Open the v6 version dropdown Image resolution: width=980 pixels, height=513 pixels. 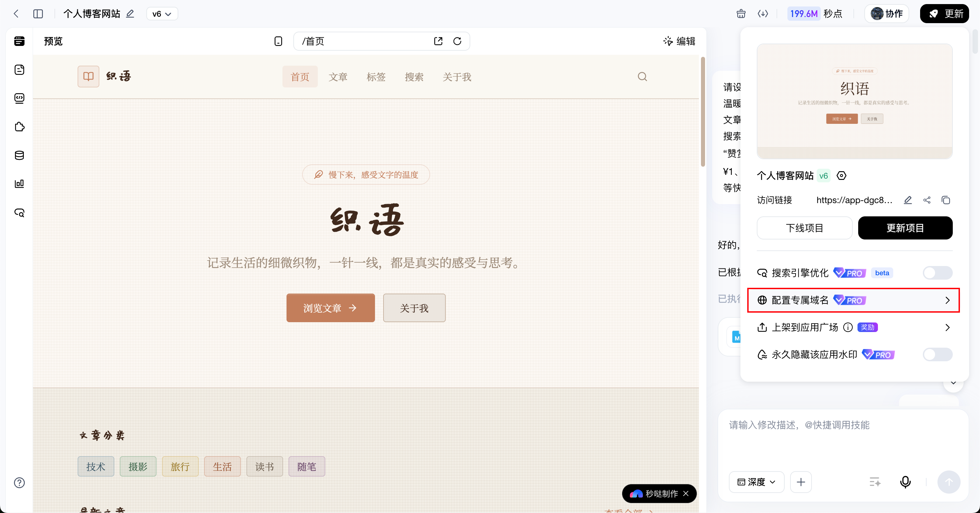pos(162,14)
